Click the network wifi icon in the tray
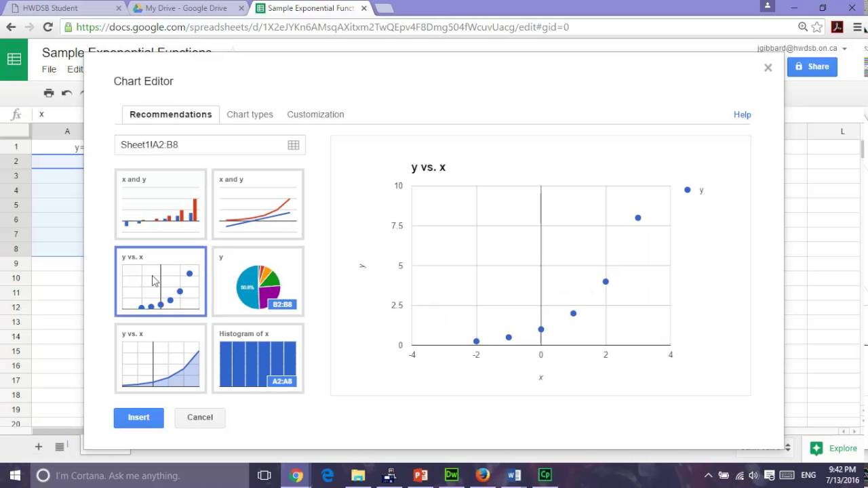This screenshot has height=488, width=868. 738,475
